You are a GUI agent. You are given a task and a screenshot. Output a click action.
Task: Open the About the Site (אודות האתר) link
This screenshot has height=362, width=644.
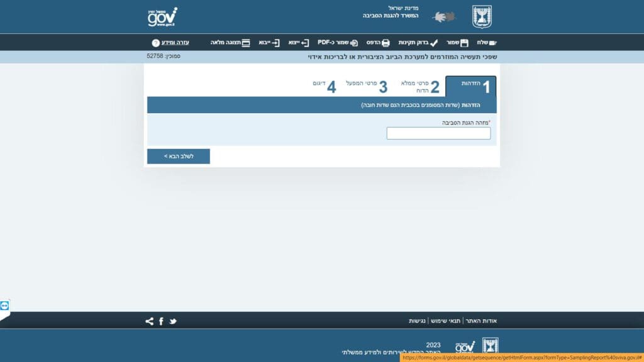coord(480,321)
